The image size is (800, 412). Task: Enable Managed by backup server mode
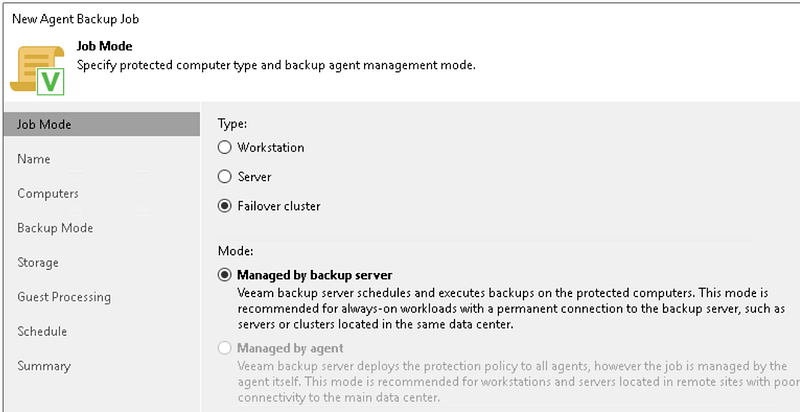pos(224,275)
